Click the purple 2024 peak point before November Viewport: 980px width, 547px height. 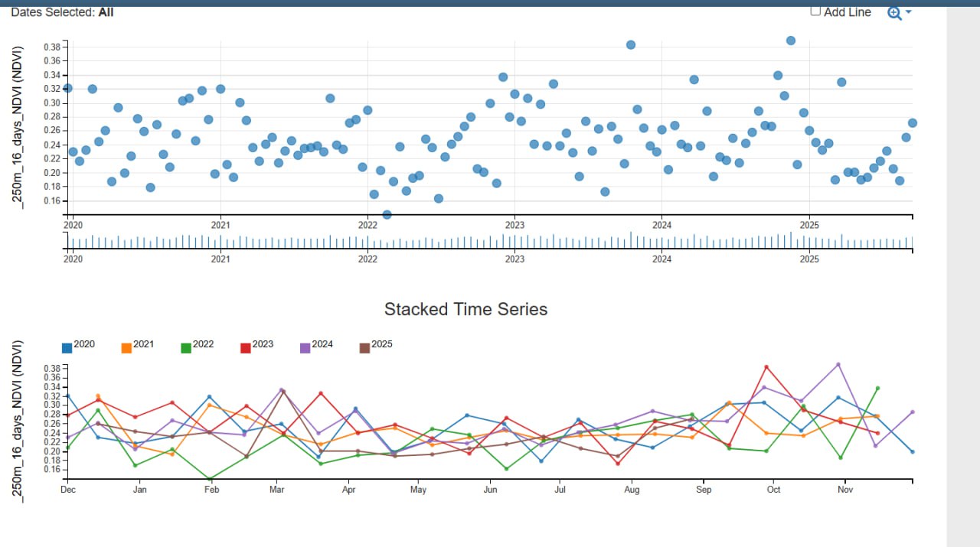(x=838, y=364)
